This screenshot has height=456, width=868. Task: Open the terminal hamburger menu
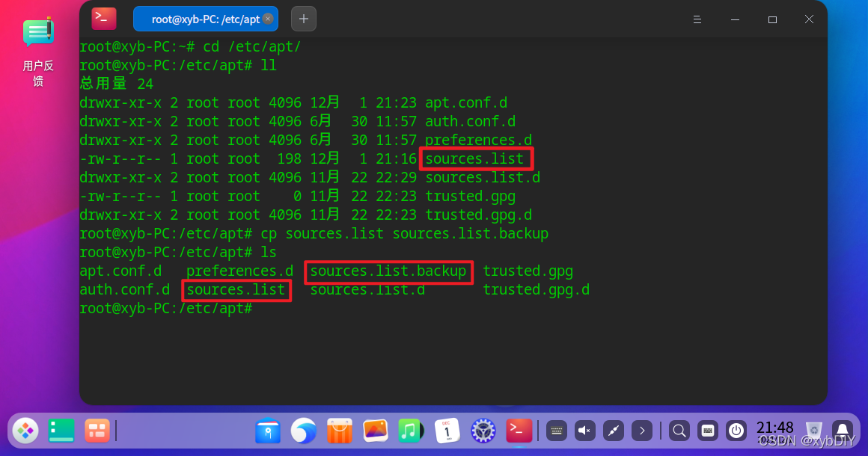697,19
